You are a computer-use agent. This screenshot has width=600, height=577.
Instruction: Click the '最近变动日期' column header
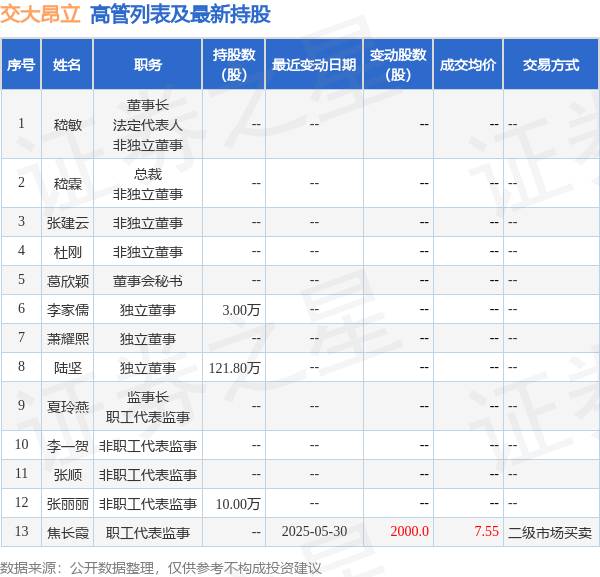(x=314, y=65)
